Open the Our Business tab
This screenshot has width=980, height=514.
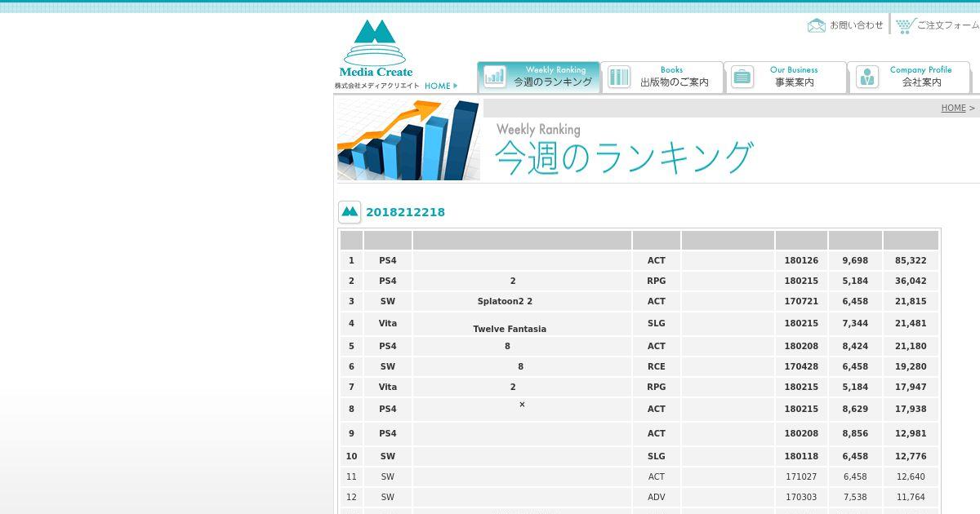(786, 77)
